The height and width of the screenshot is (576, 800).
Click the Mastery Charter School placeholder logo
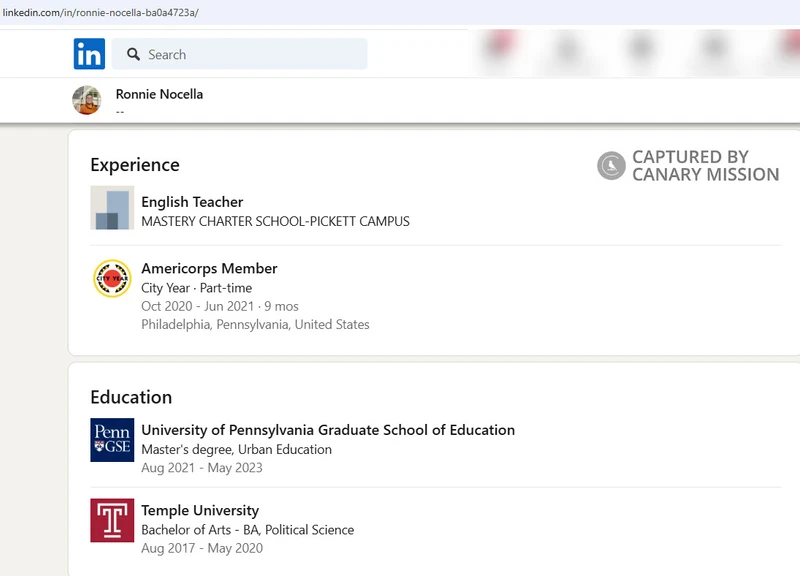pos(112,208)
